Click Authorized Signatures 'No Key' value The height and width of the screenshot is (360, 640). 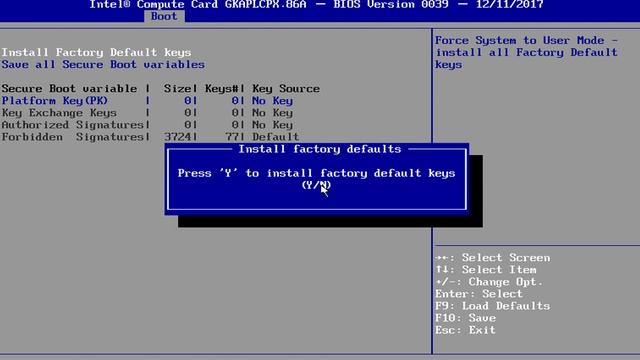pyautogui.click(x=272, y=125)
